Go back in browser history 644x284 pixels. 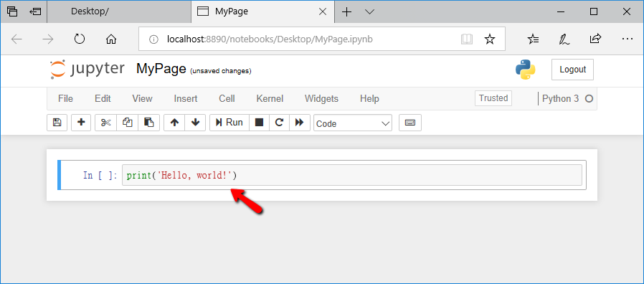point(16,39)
